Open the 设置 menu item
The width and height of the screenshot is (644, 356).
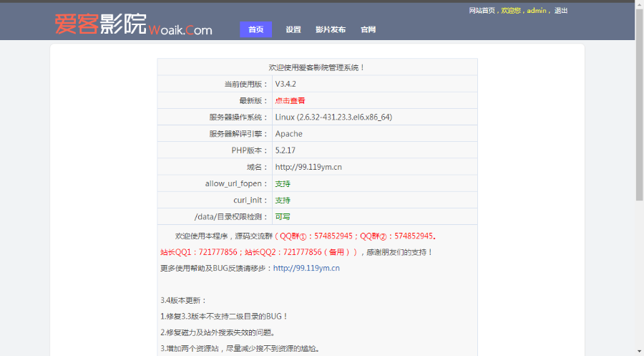pos(293,29)
